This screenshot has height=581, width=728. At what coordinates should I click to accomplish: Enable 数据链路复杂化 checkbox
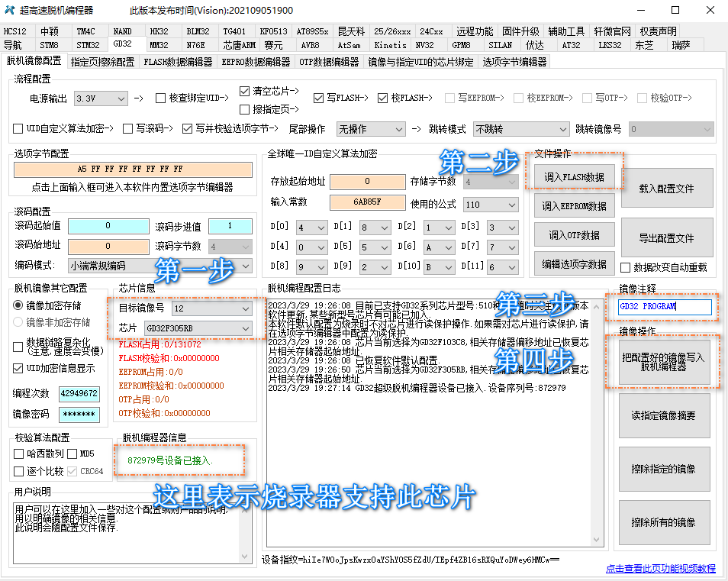click(18, 347)
